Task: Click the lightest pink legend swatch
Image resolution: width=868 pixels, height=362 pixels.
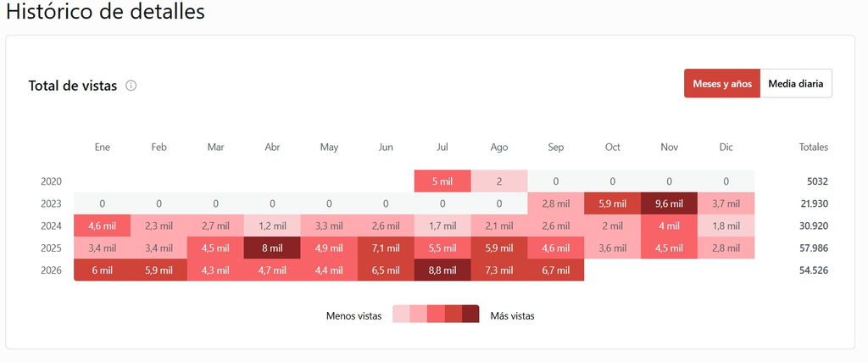Action: (401, 314)
